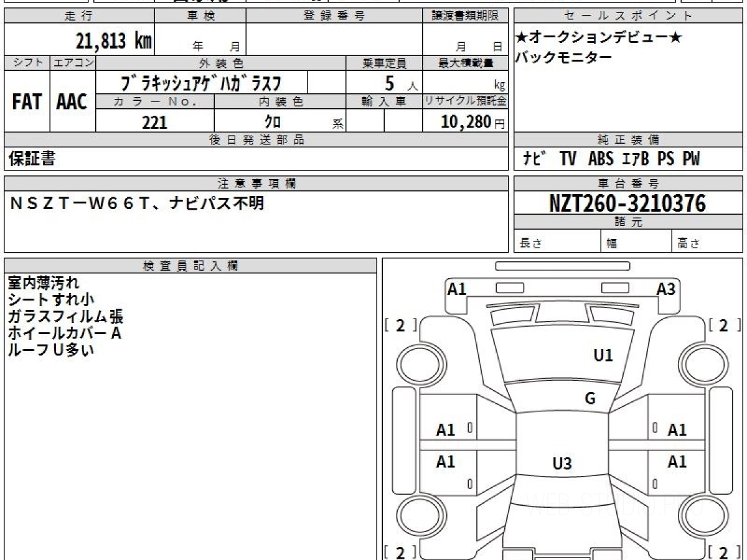Click the interior color value クロ
Image resolution: width=747 pixels, height=560 pixels.
273,121
